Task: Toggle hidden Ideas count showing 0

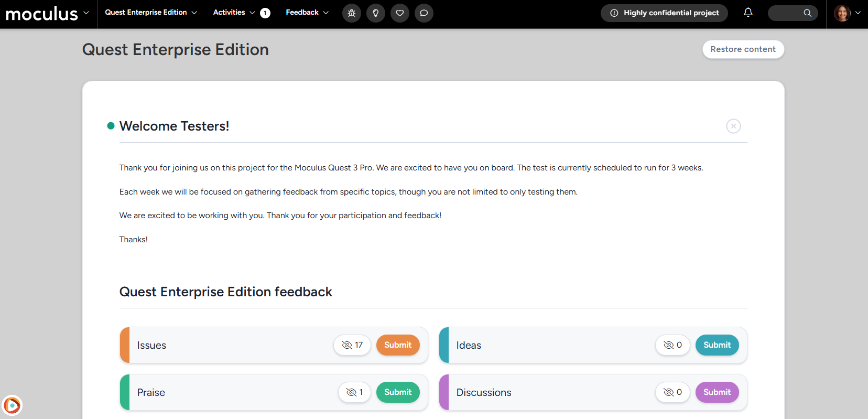Action: tap(672, 345)
